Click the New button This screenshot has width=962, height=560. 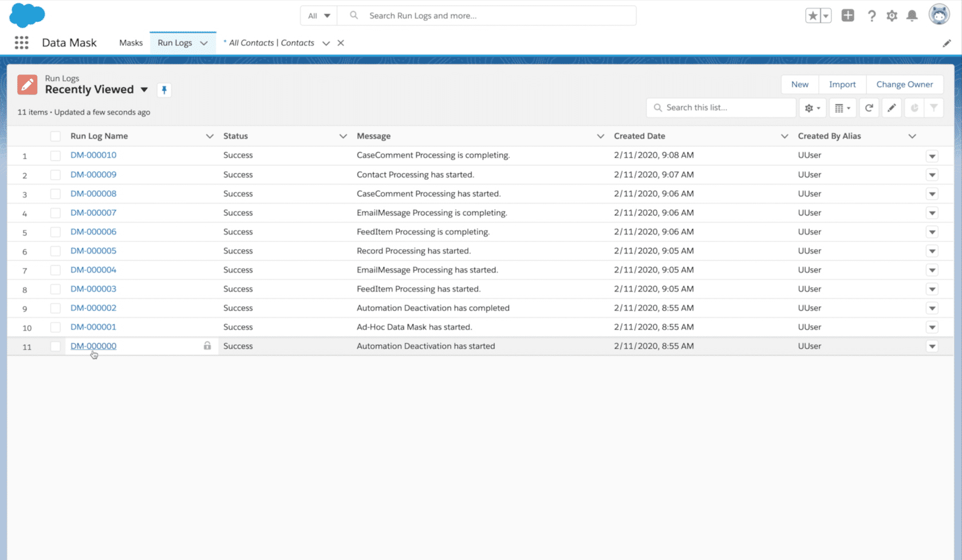pos(799,84)
